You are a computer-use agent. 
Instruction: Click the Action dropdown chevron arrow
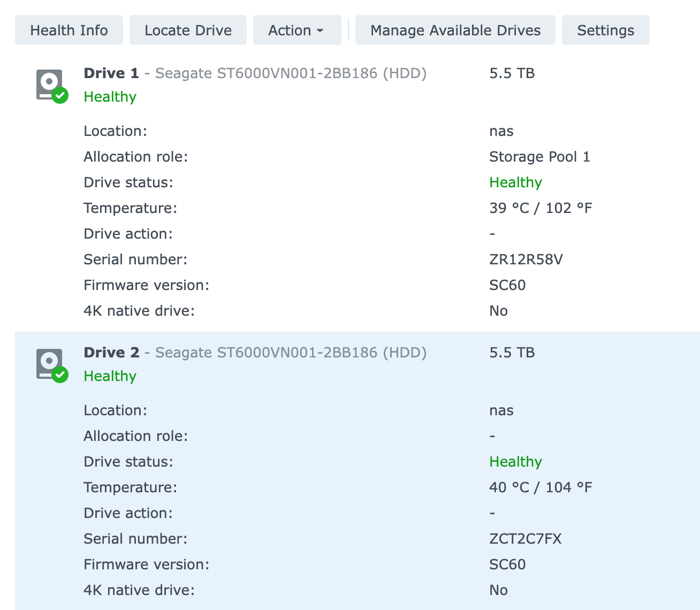(320, 30)
